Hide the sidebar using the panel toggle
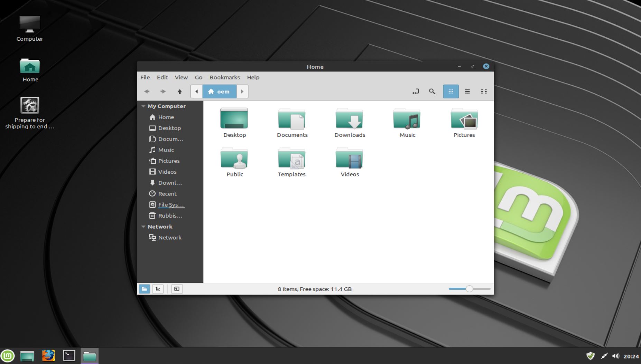 click(x=177, y=289)
